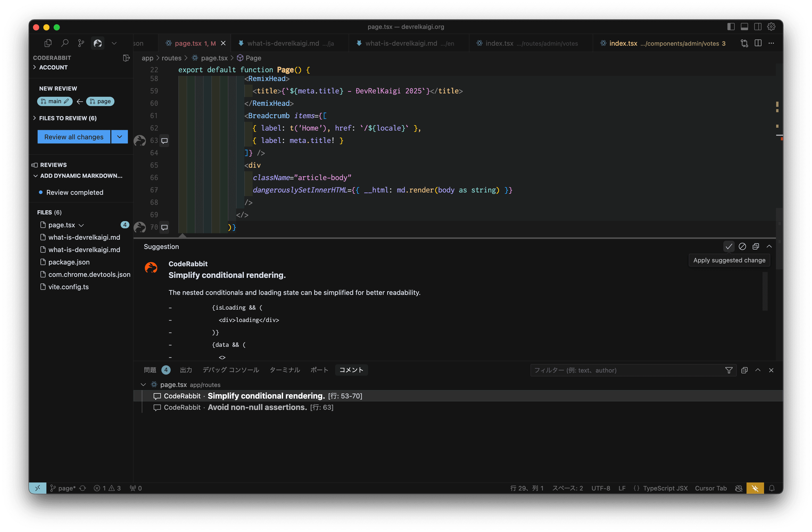The image size is (812, 532).
Task: Click the split editor right icon
Action: [x=758, y=43]
